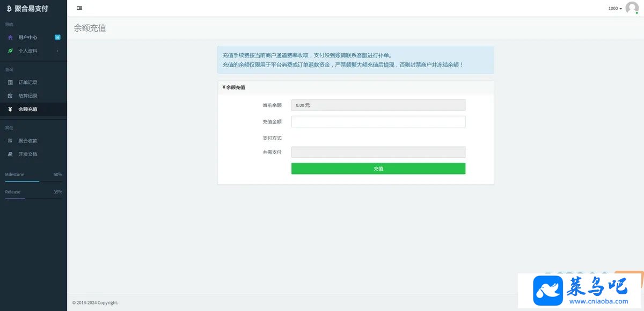
Task: Click the green 充值 button
Action: click(378, 169)
